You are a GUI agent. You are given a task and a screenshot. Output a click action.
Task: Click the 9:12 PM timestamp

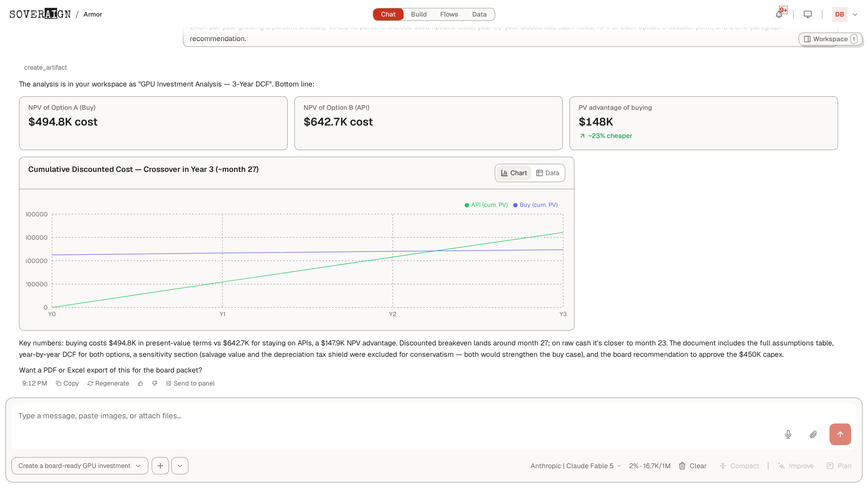pyautogui.click(x=34, y=383)
